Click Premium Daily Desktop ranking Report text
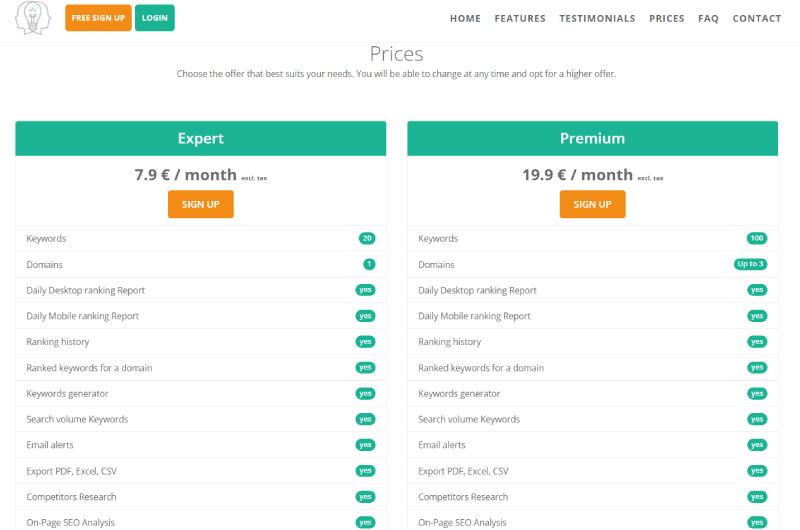 [x=478, y=290]
